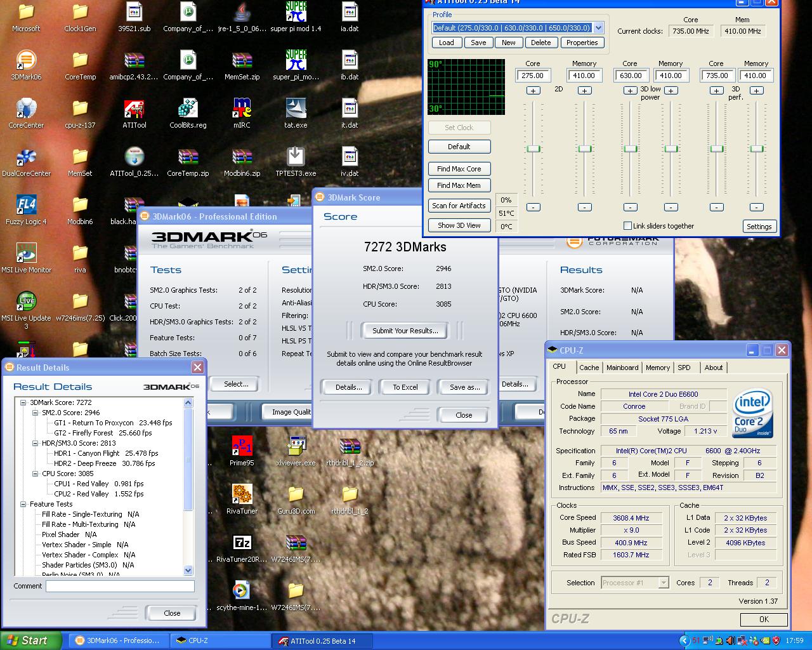Open the 3DMark06 desktop icon
This screenshot has height=650, width=812.
click(26, 61)
